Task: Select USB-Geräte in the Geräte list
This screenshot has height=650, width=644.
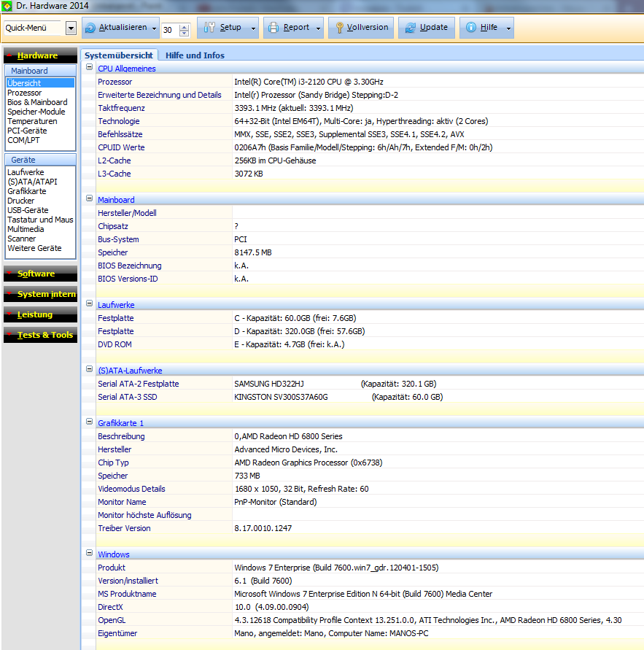Action: point(28,210)
